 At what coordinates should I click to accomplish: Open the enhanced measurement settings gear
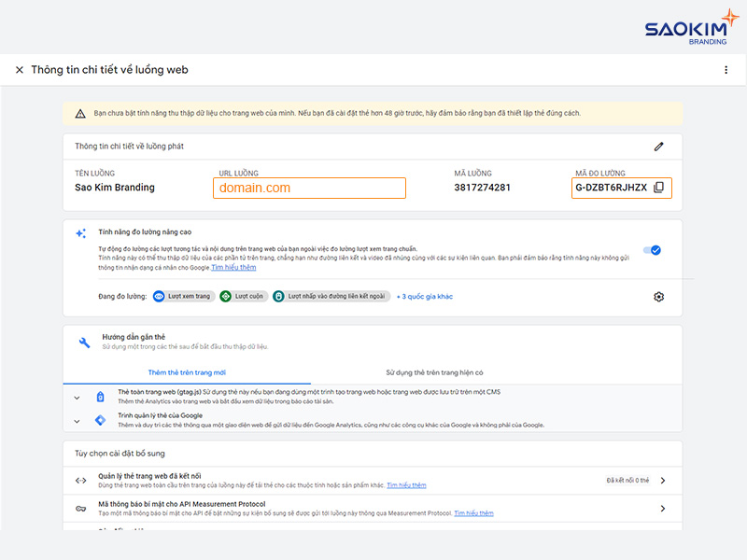[x=658, y=296]
